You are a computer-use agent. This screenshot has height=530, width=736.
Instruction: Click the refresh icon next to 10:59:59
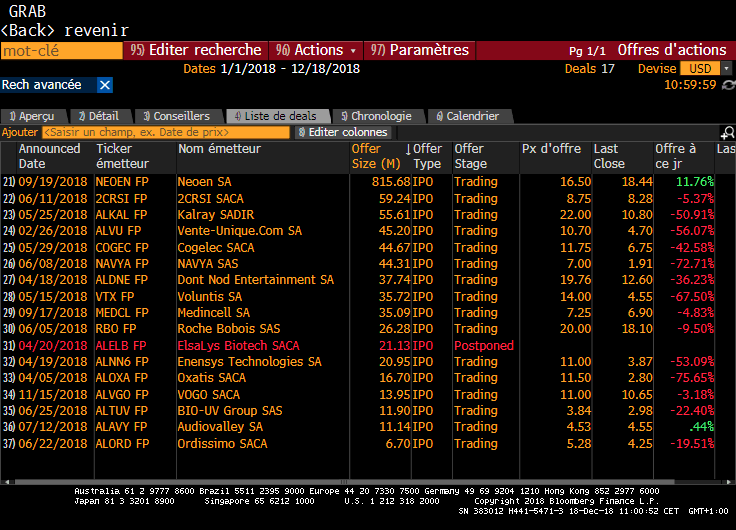tap(728, 85)
